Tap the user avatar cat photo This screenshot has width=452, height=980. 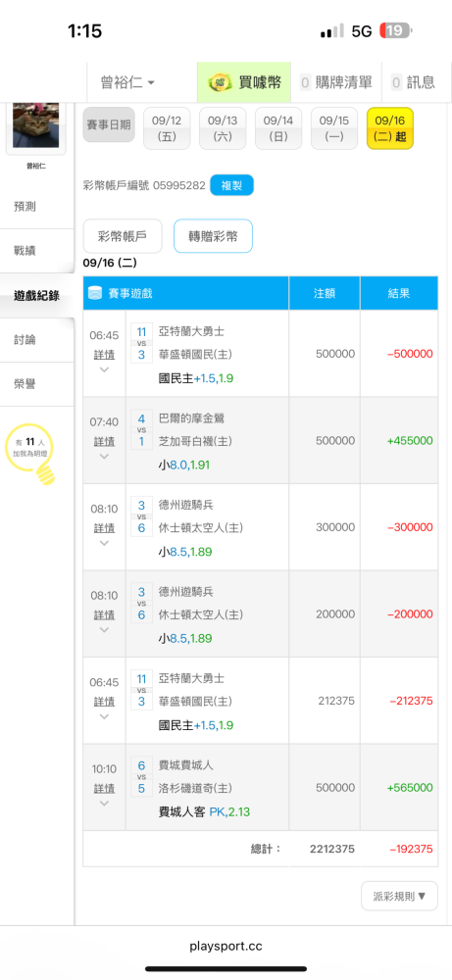click(35, 126)
